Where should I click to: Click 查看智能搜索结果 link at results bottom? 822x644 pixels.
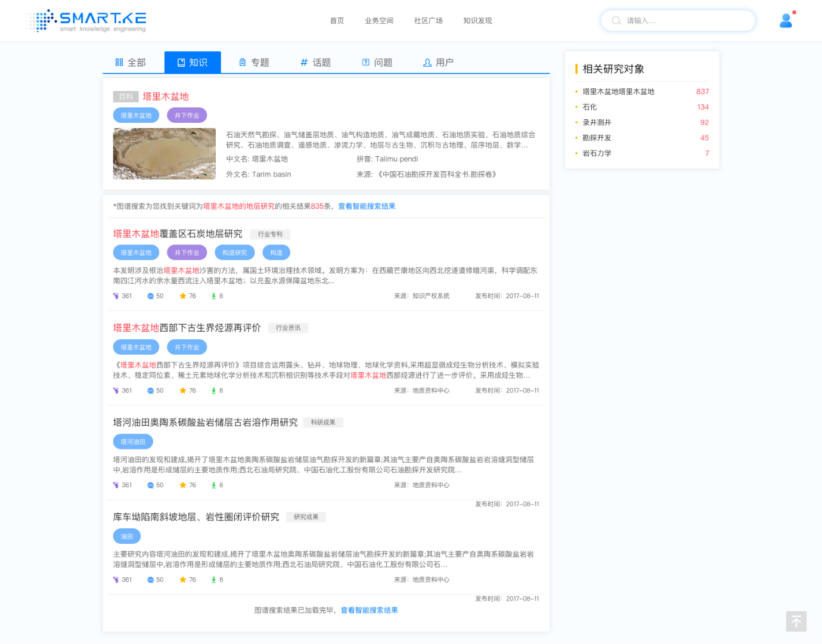(369, 610)
